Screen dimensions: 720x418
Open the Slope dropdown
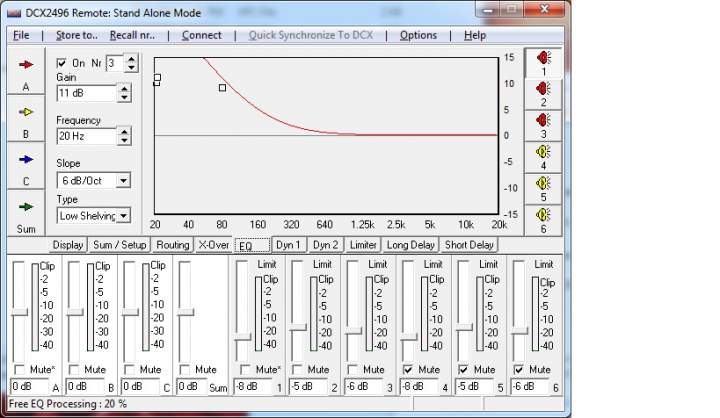click(123, 181)
